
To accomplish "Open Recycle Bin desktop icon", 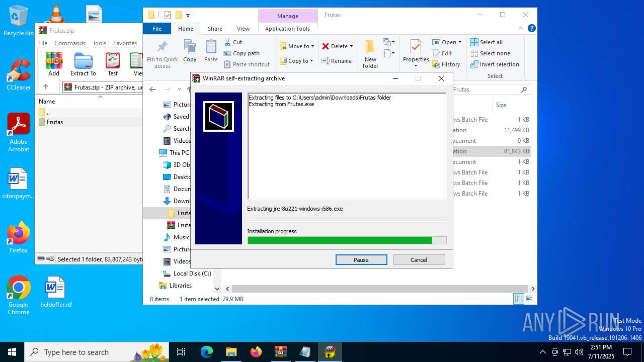I will 19,21.
